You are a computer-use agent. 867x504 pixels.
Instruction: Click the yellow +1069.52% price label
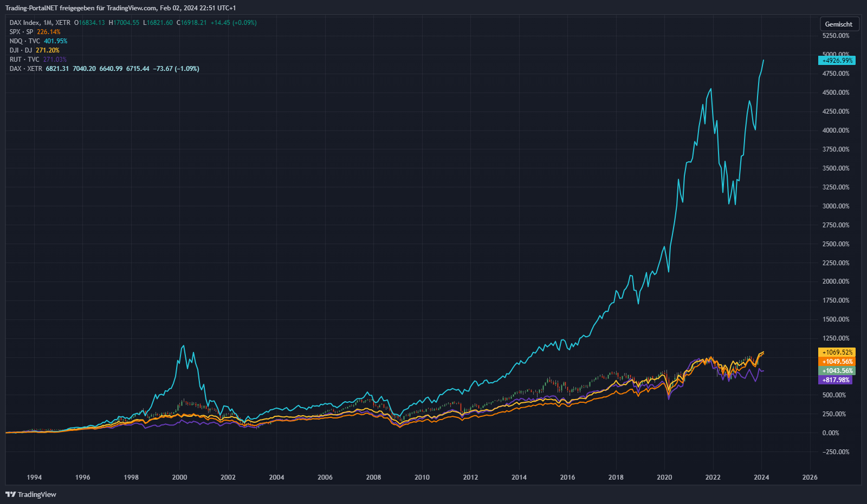point(837,352)
